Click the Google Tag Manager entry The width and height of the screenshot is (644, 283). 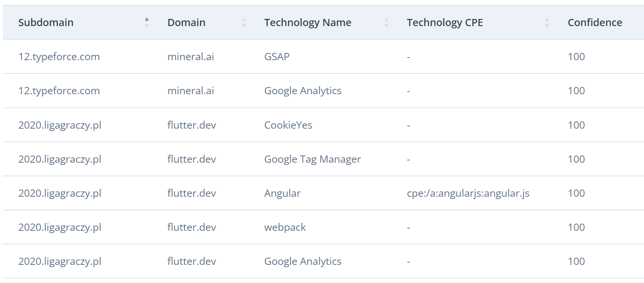pos(312,159)
